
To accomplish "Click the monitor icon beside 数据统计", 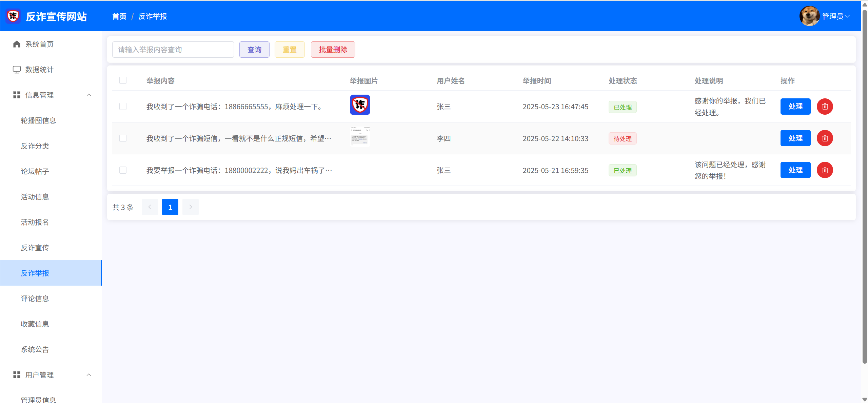I will [17, 70].
